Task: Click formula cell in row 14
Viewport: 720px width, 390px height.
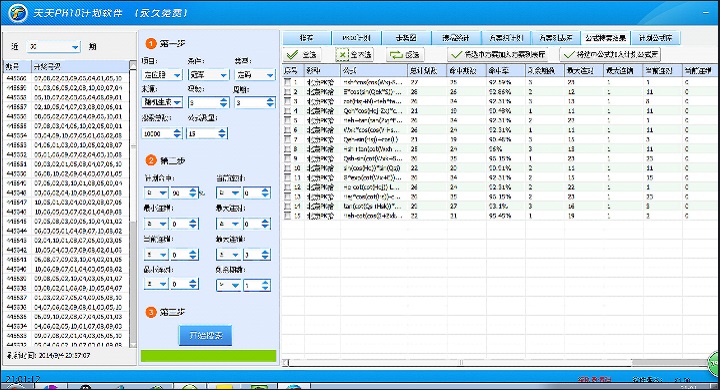Action: [373, 206]
